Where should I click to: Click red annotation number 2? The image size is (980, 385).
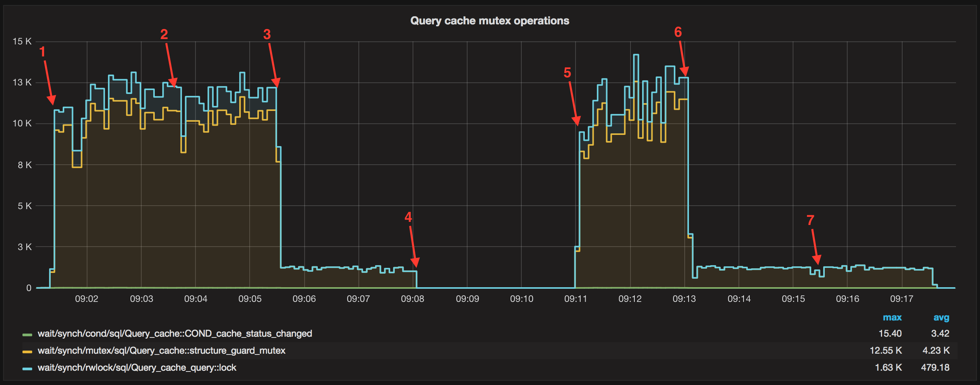click(164, 34)
